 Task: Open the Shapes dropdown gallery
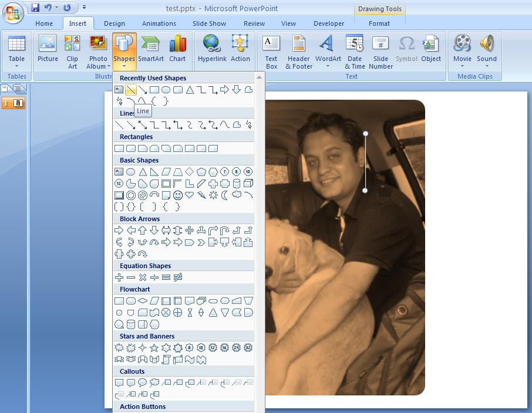coord(124,51)
